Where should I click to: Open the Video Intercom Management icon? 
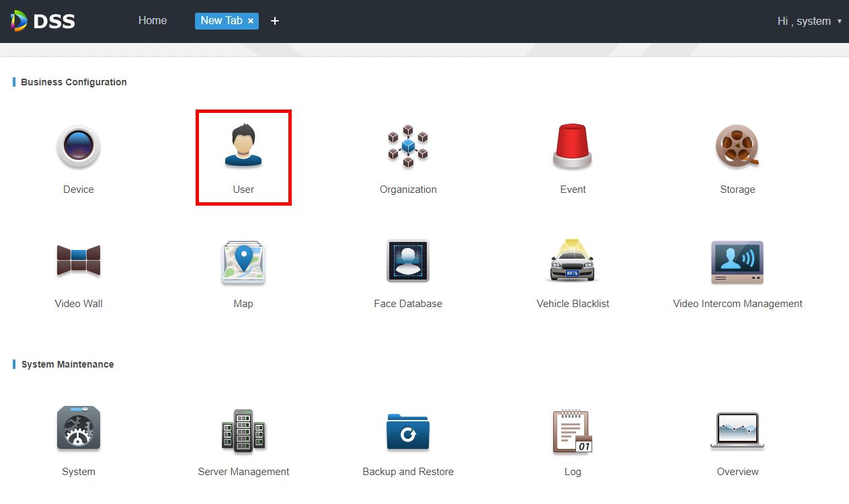[x=737, y=262]
